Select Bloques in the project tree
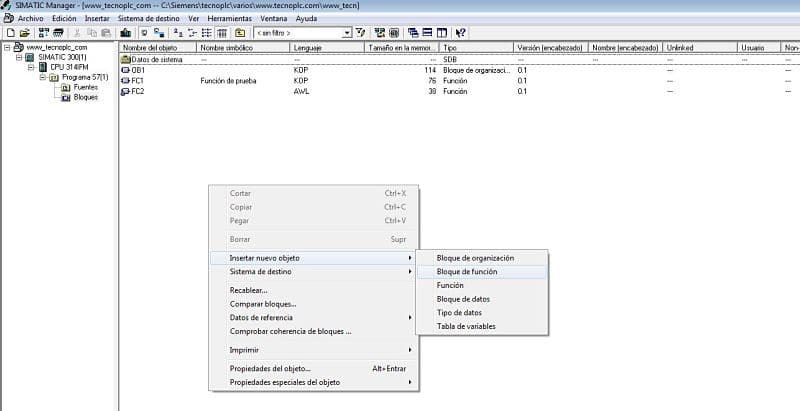The height and width of the screenshot is (411, 800). 86,97
